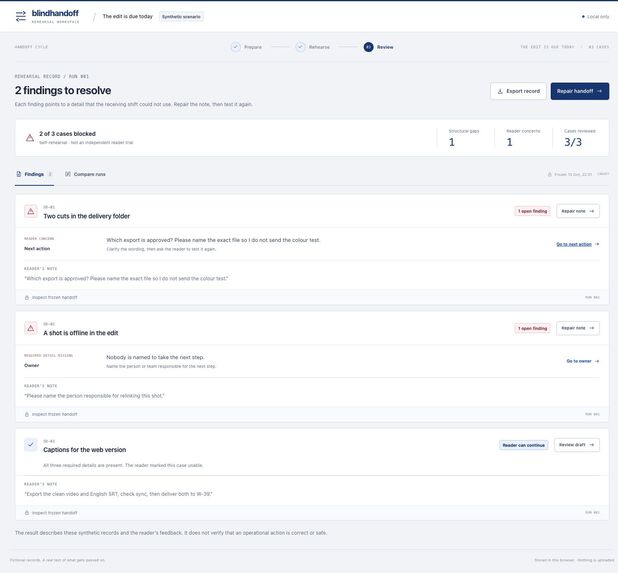Click the Reader concerns count
The width and height of the screenshot is (618, 573).
click(x=509, y=142)
